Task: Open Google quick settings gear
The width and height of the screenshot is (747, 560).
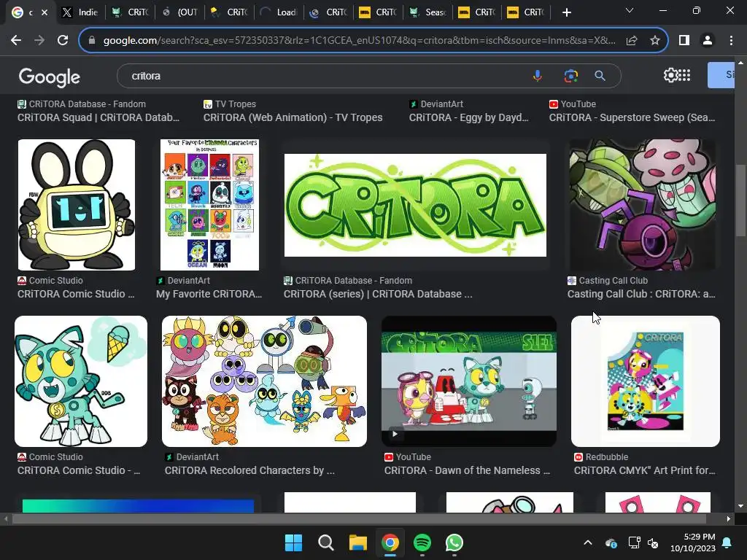Action: tap(670, 75)
